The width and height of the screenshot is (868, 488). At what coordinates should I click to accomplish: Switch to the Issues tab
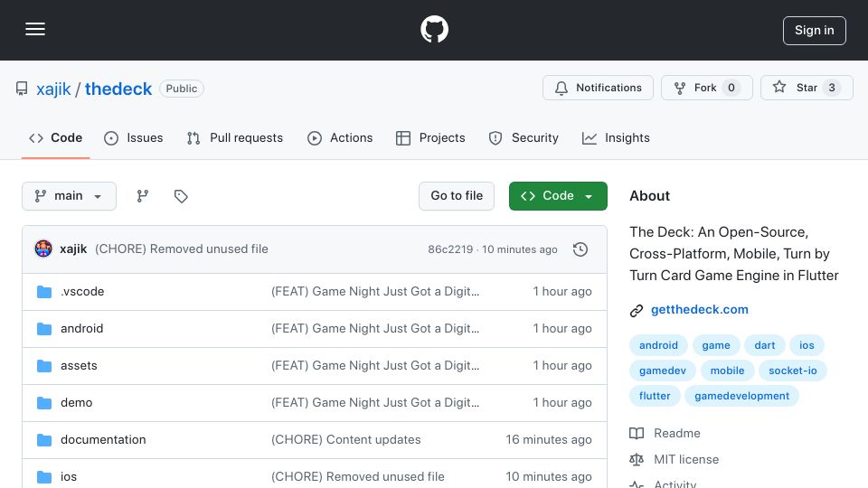tap(134, 137)
